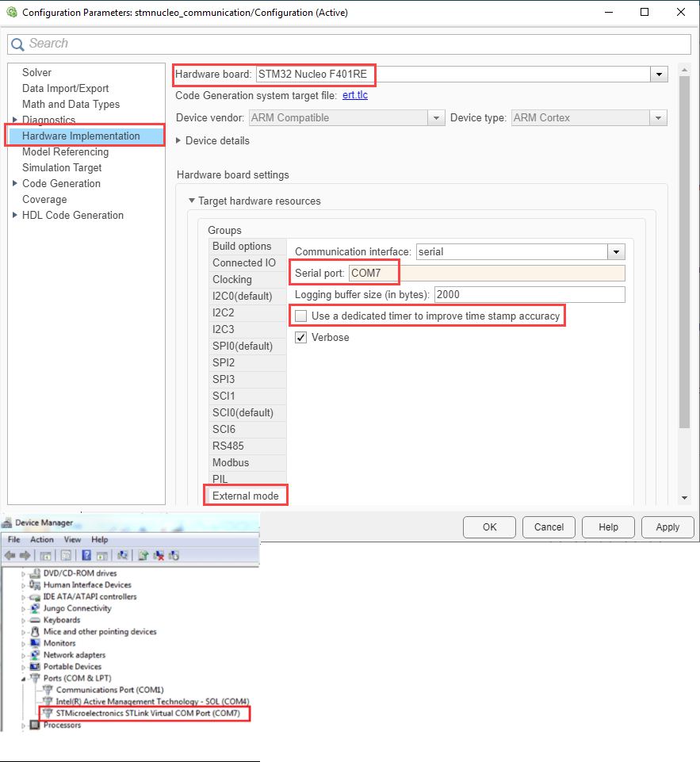The width and height of the screenshot is (700, 762).
Task: Select the External mode group tab
Action: (245, 496)
